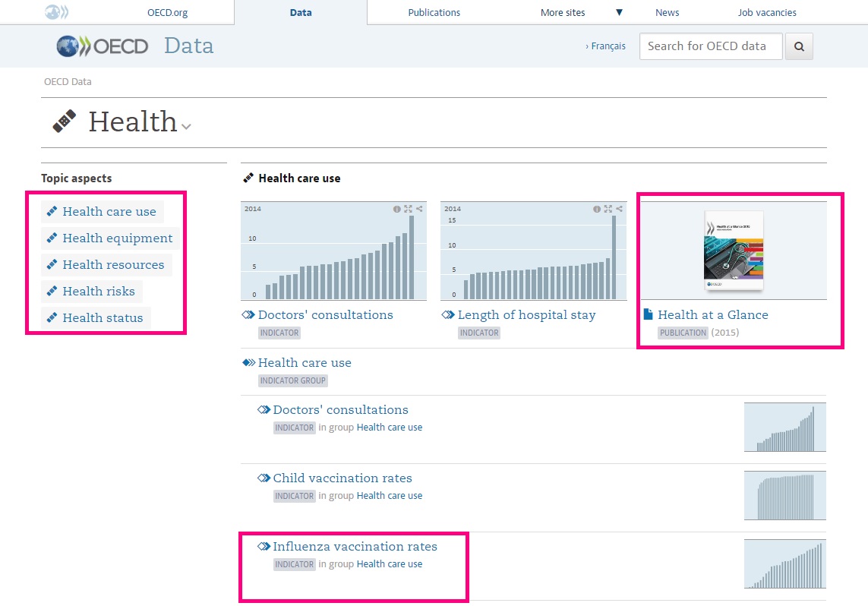
Task: Click the Health page title
Action: point(132,122)
